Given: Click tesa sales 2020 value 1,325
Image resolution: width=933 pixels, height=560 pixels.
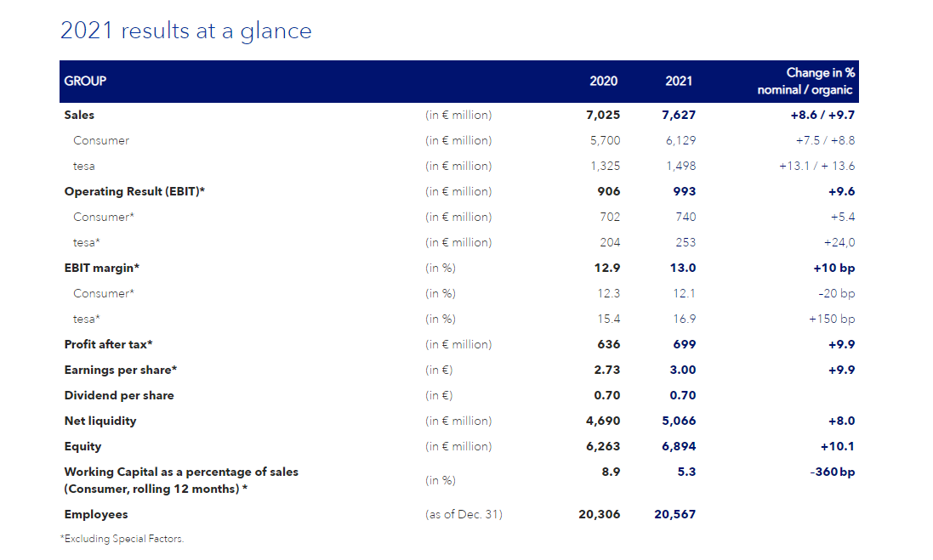Looking at the screenshot, I should coord(605,166).
